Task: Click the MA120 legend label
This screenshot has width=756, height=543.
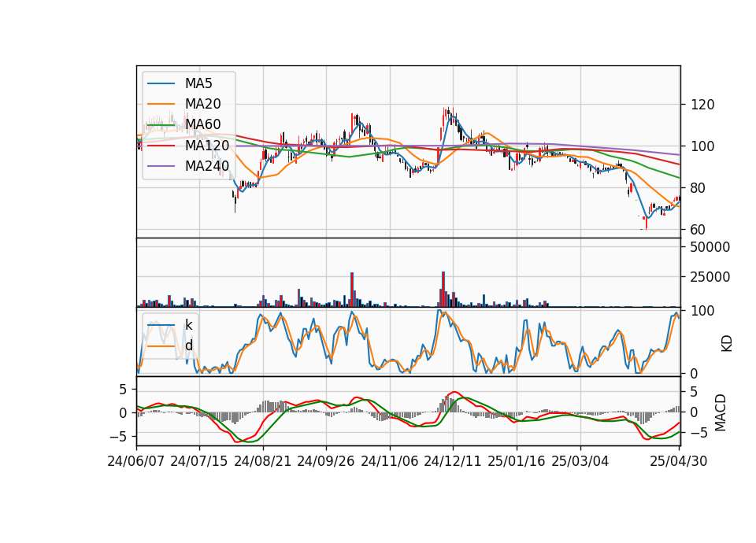Action: pyautogui.click(x=207, y=145)
